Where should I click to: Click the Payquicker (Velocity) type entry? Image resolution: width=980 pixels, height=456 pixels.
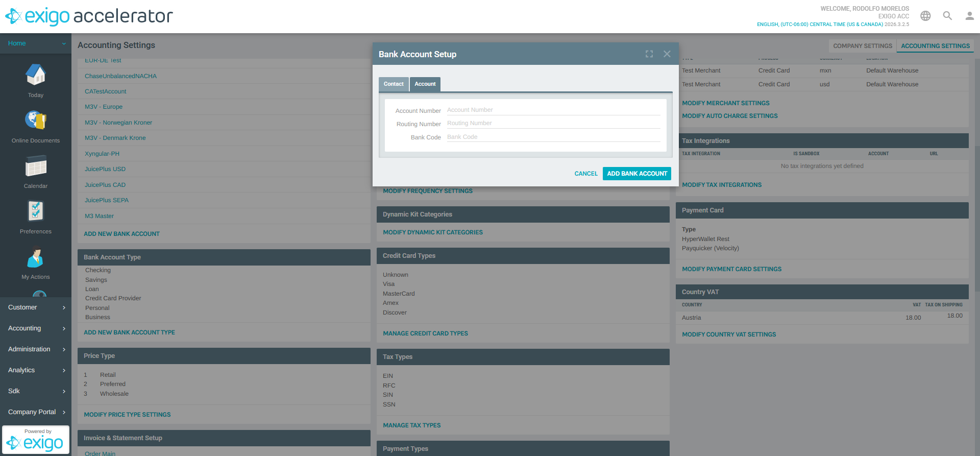pos(710,248)
